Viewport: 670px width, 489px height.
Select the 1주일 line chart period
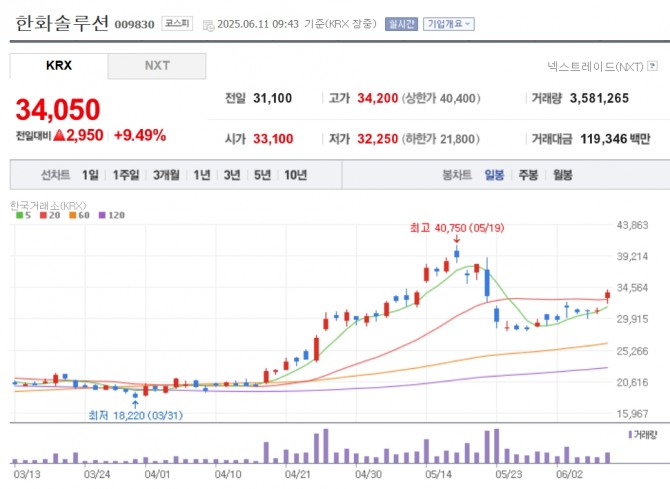pyautogui.click(x=126, y=175)
